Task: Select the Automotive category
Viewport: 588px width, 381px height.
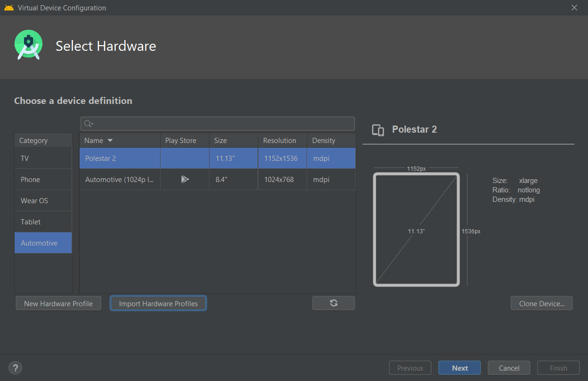Action: point(43,243)
